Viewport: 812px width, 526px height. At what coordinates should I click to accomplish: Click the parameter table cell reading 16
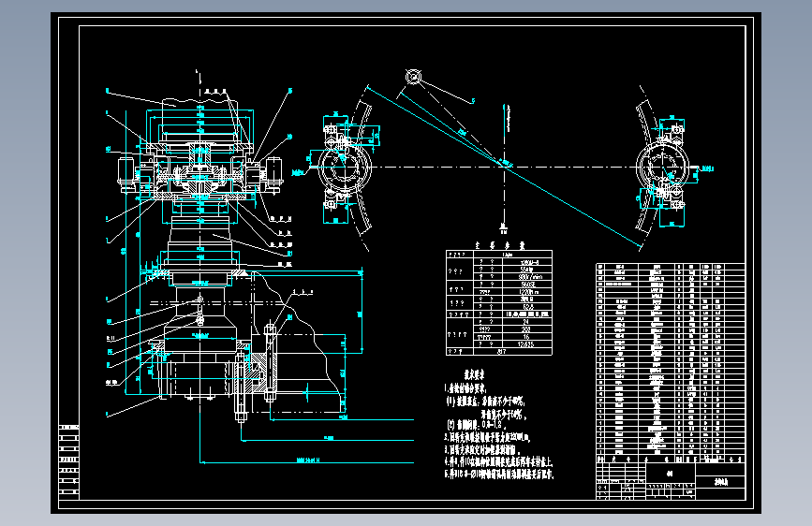pos(526,337)
